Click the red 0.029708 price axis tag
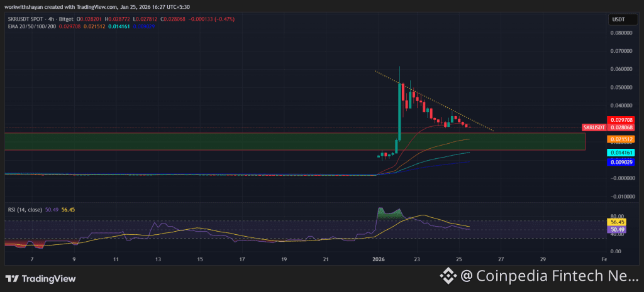Viewport: 644px width, 292px height. (621, 120)
